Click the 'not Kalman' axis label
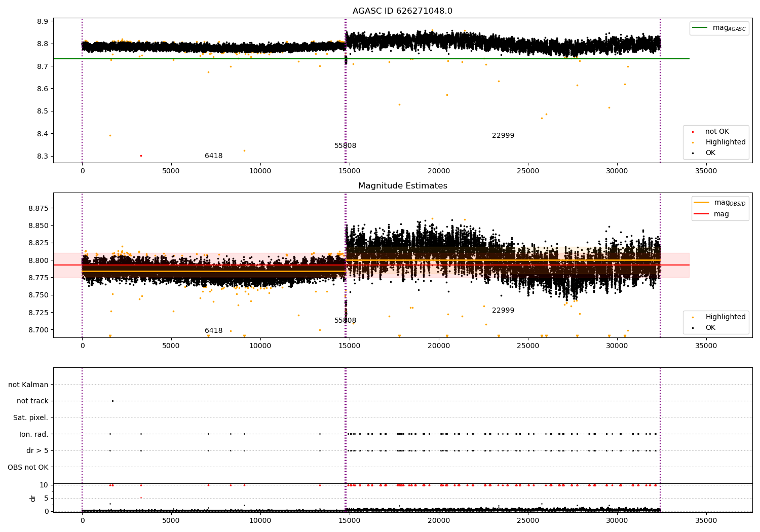The height and width of the screenshot is (532, 760). tap(28, 385)
